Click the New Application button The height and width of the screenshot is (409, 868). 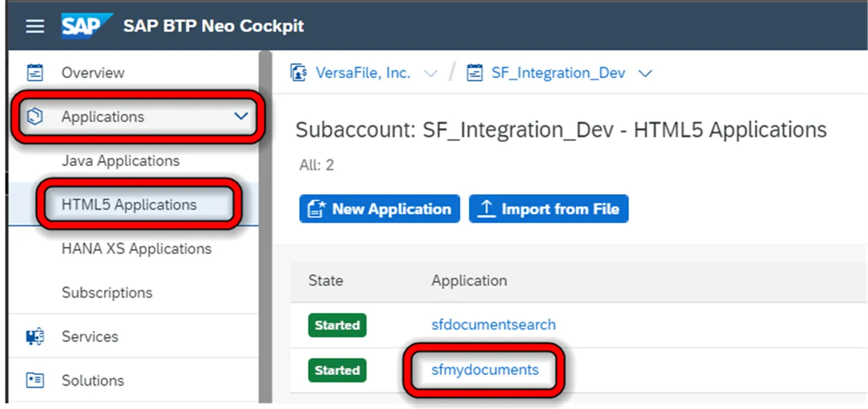click(x=379, y=209)
